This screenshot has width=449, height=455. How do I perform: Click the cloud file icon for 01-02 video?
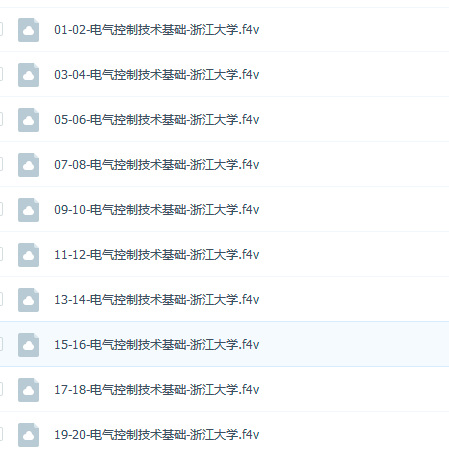point(28,30)
